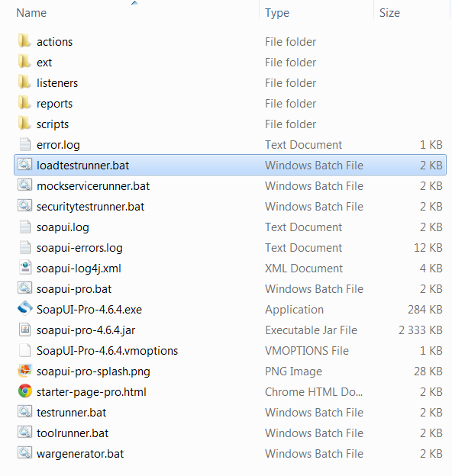Click the SoapUI-Pro-4.6.4.vmoptions blank file icon
Image resolution: width=452 pixels, height=476 pixels.
[x=25, y=350]
